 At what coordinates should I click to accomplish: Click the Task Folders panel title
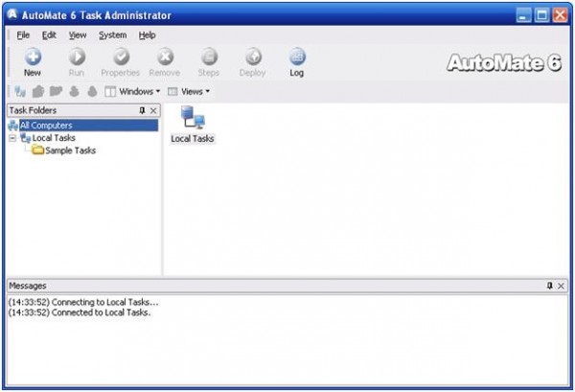[x=33, y=110]
